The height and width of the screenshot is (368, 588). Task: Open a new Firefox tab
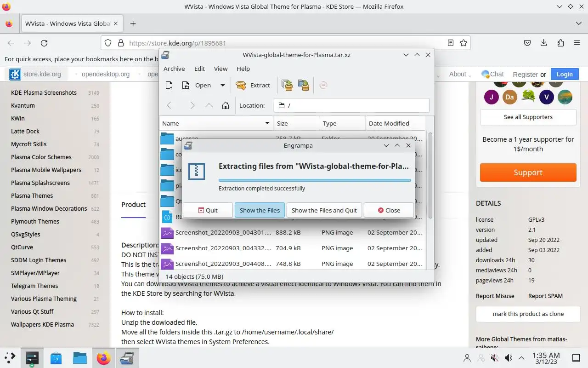(x=133, y=23)
